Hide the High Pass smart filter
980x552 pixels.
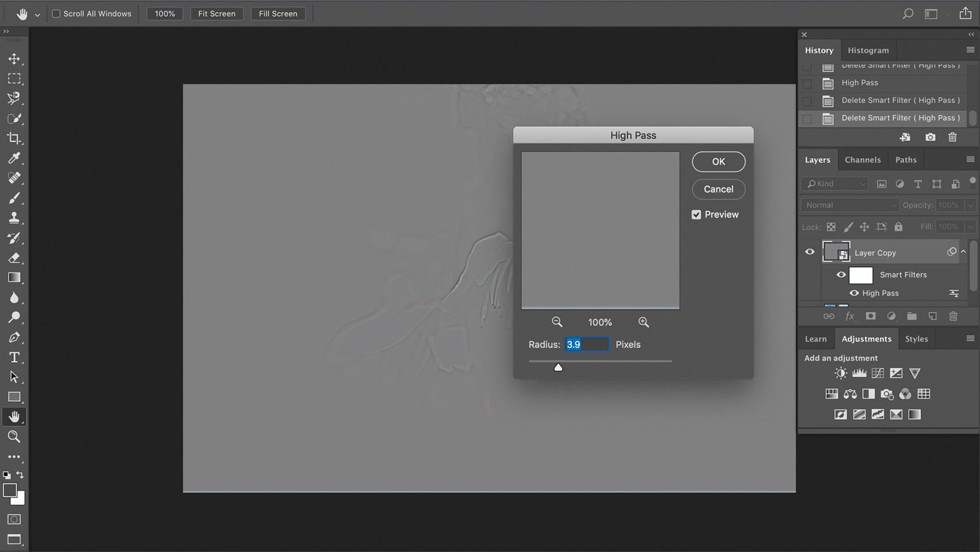click(855, 293)
